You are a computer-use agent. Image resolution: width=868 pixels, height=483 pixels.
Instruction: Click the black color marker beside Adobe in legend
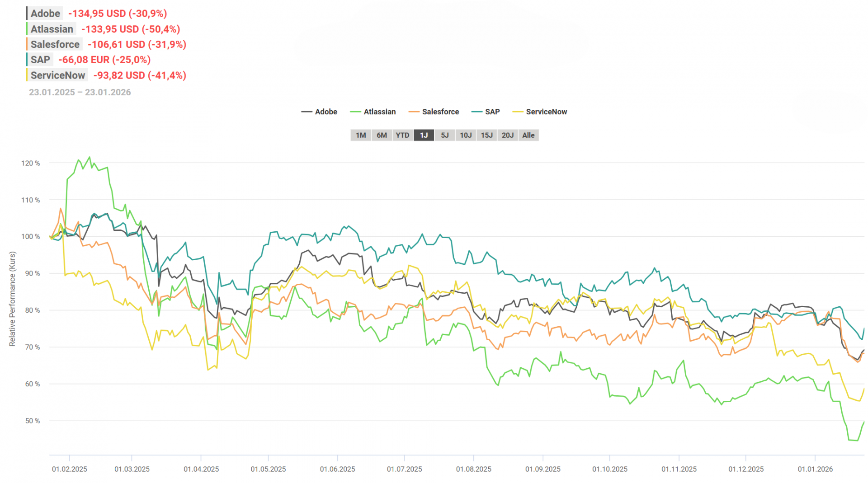click(x=306, y=112)
